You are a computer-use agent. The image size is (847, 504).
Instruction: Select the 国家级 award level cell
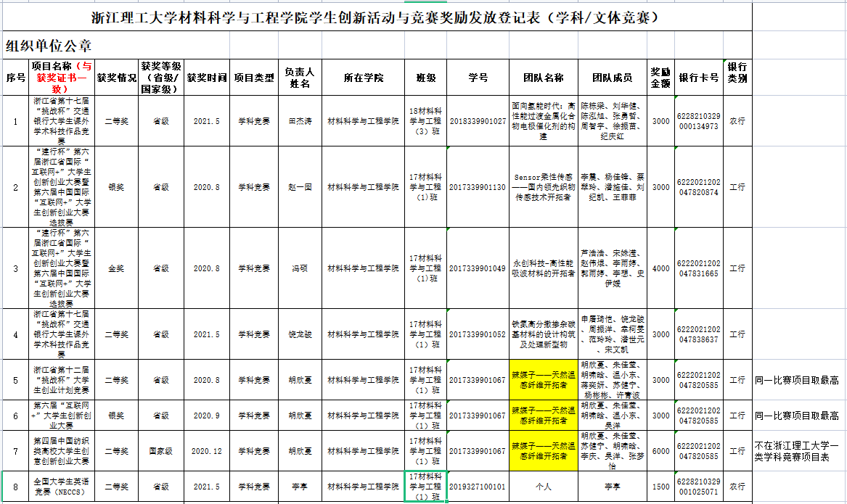160,450
